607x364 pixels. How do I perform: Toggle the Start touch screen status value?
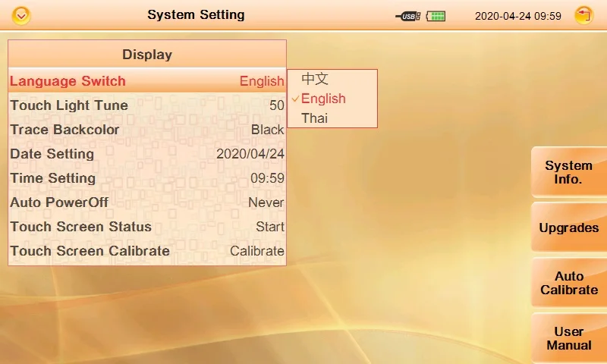pyautogui.click(x=270, y=227)
